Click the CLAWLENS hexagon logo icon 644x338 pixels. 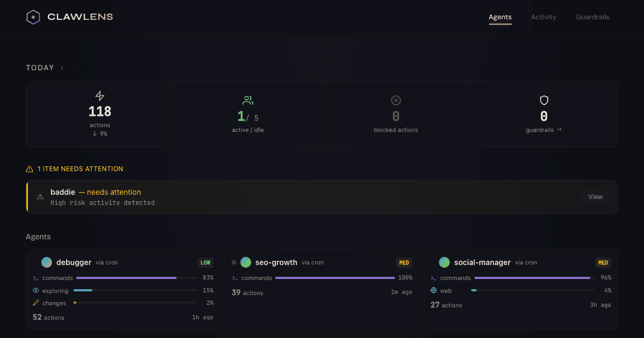pyautogui.click(x=33, y=17)
